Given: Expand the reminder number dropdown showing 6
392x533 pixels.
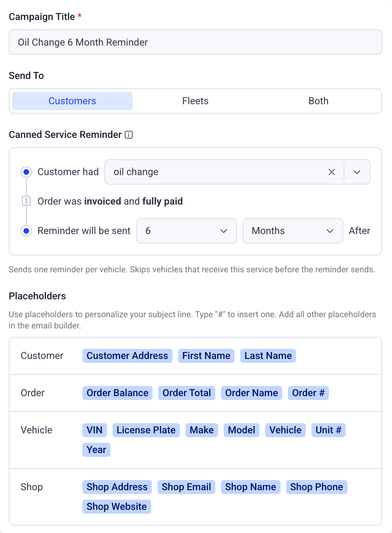Looking at the screenshot, I should click(187, 231).
